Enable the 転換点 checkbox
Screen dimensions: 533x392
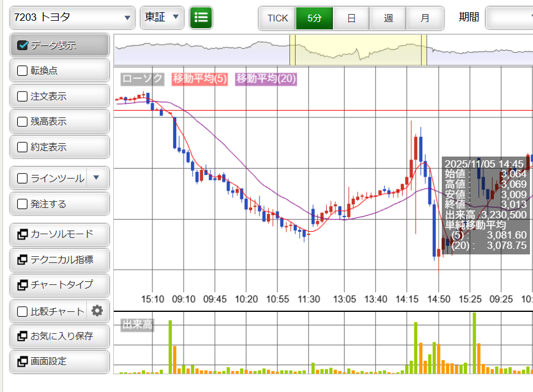coord(23,71)
